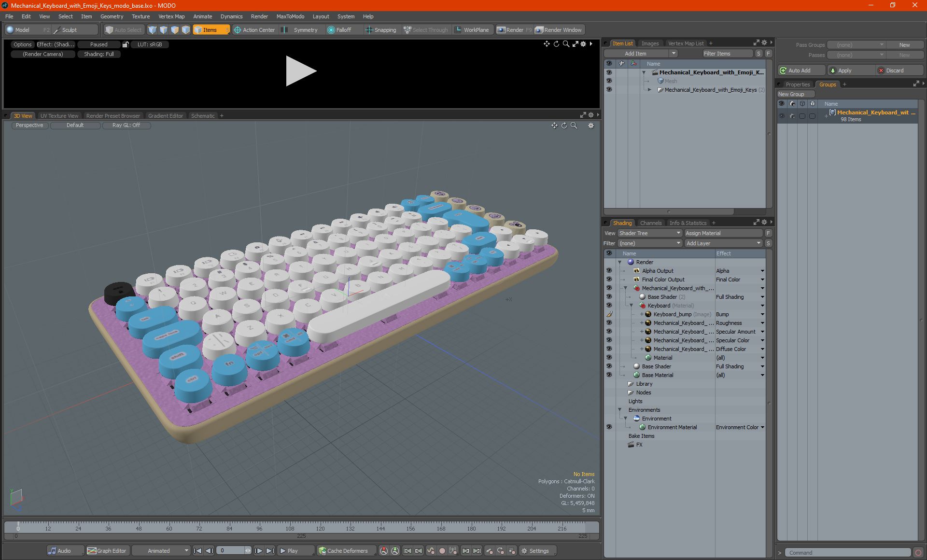Click the Cache Deformers icon
Screen dimensions: 927x560
[x=322, y=551]
